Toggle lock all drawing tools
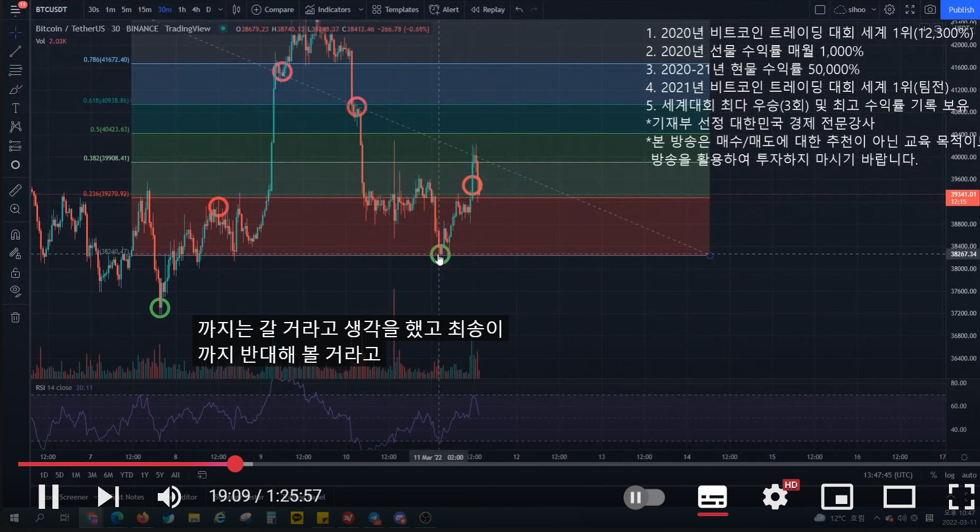The height and width of the screenshot is (532, 980). click(x=15, y=273)
